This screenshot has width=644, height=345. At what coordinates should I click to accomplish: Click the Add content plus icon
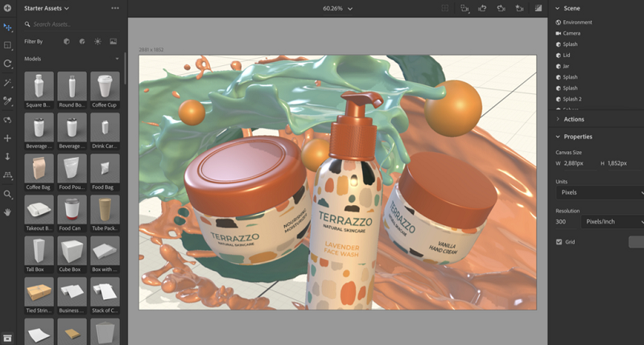[8, 7]
